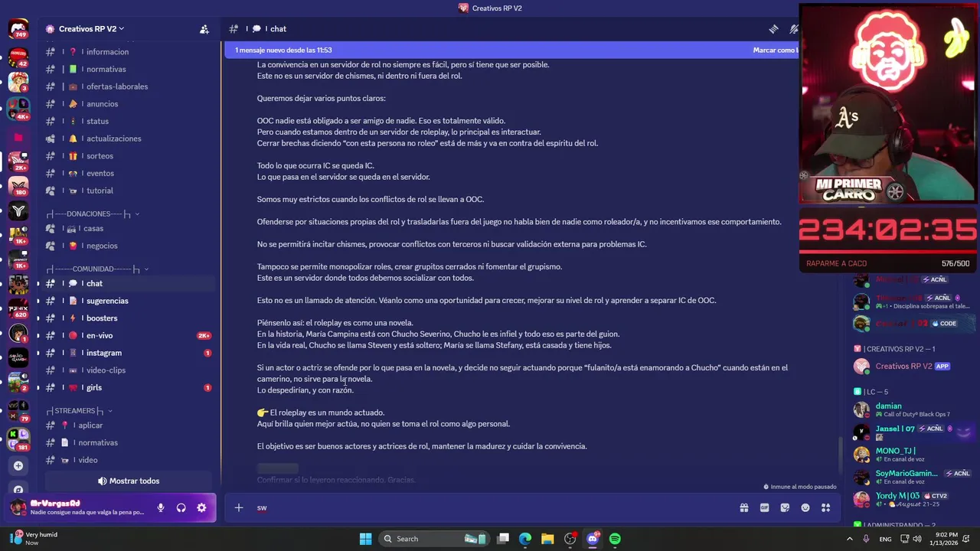Toggle headphones deafen
The height and width of the screenshot is (551, 980).
pyautogui.click(x=181, y=507)
